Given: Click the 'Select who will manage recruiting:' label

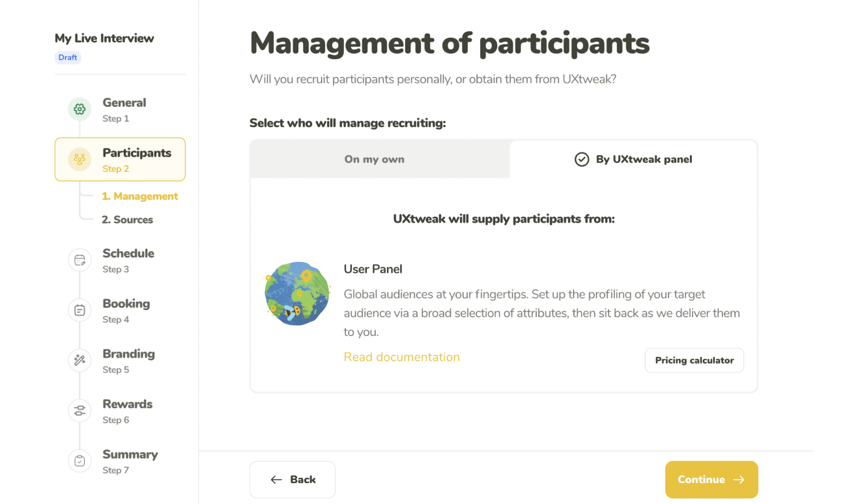Looking at the screenshot, I should pyautogui.click(x=348, y=123).
